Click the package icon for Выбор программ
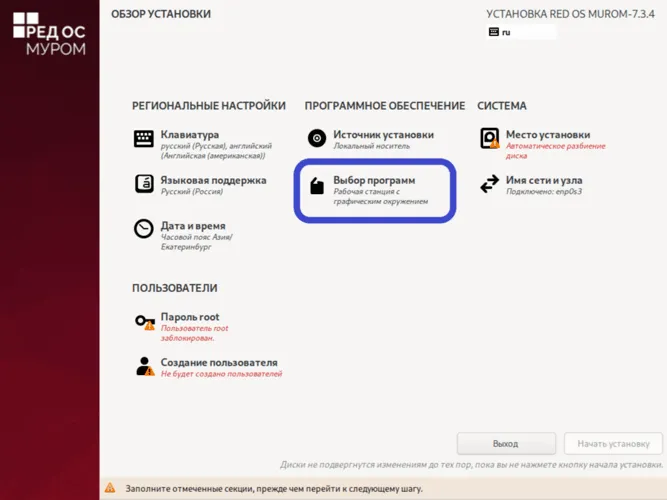This screenshot has width=667, height=500. 317,186
